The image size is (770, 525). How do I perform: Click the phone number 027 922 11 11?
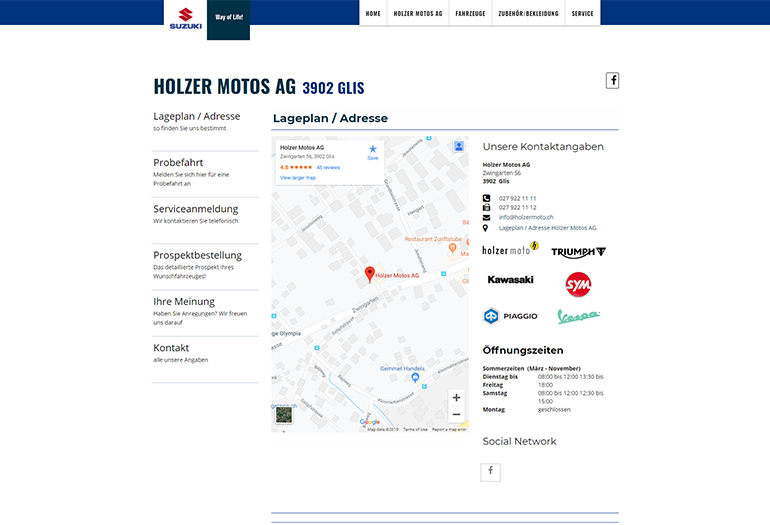(518, 198)
